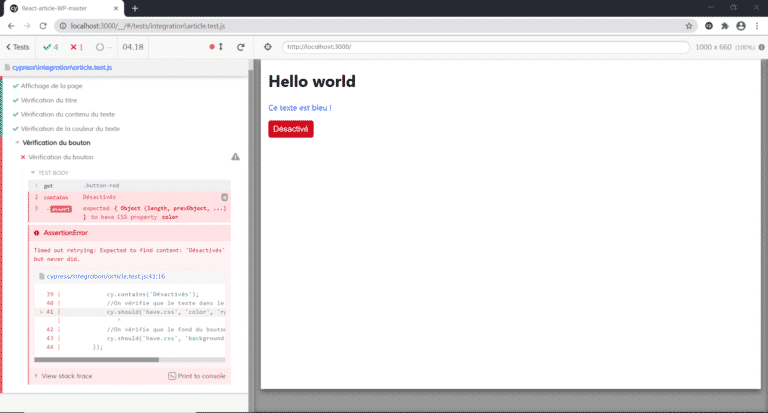
Task: Select test 'Vérification du contenu du texte'
Action: pos(68,114)
